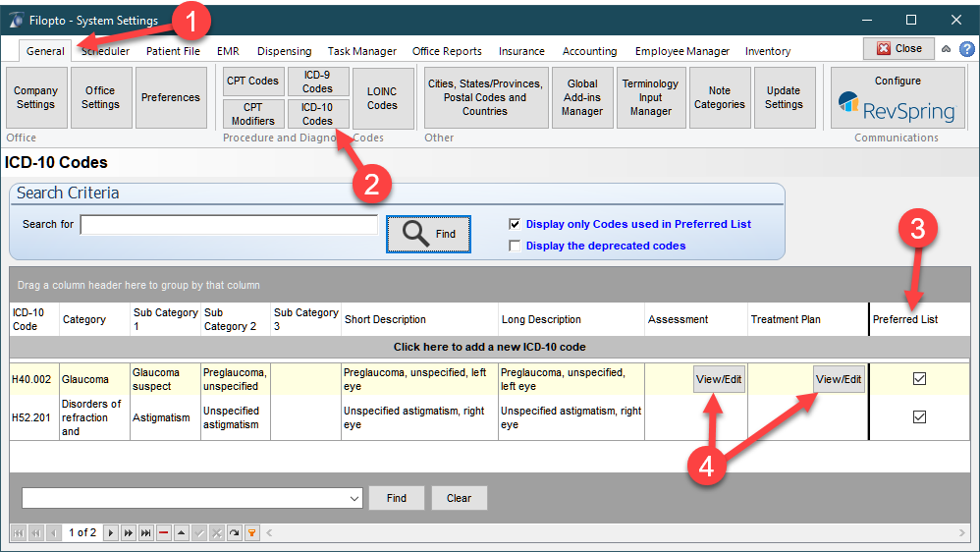Collapse the ribbon using the chevron icon
This screenshot has height=552, width=980.
[x=946, y=49]
